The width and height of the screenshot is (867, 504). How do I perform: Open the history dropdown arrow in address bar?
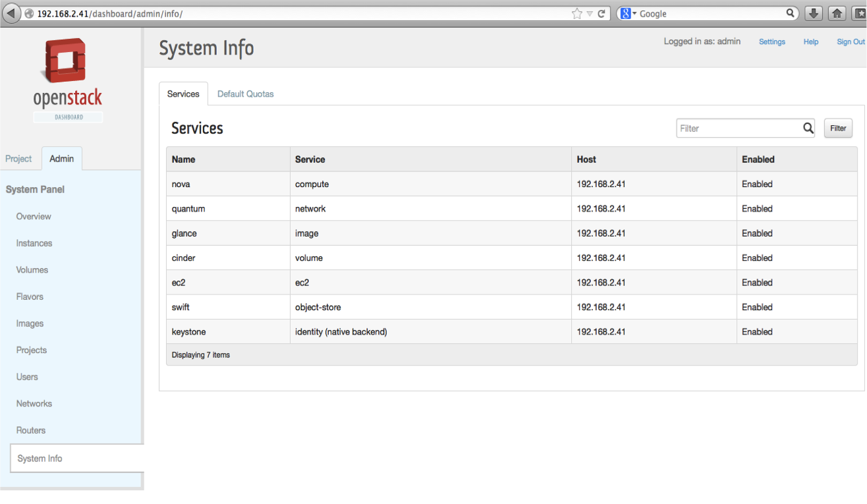pos(590,14)
